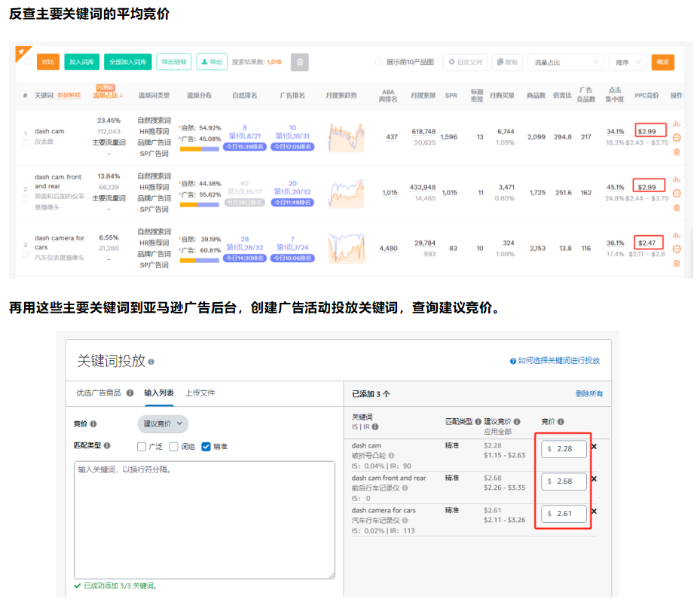The width and height of the screenshot is (700, 599).
Task: Click the minus icon beside dash cam front row
Action: coord(676,194)
